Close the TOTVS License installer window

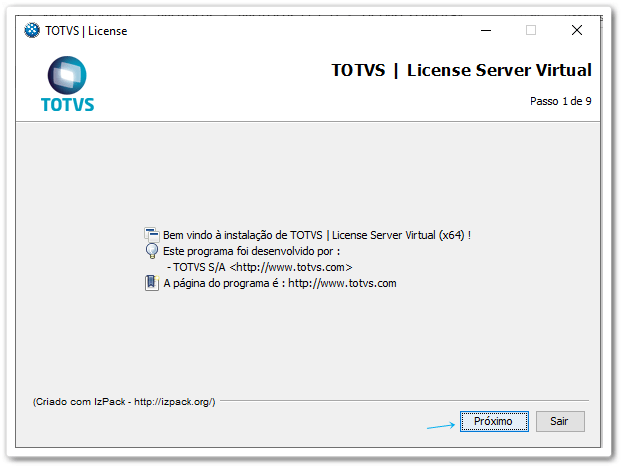(x=577, y=30)
